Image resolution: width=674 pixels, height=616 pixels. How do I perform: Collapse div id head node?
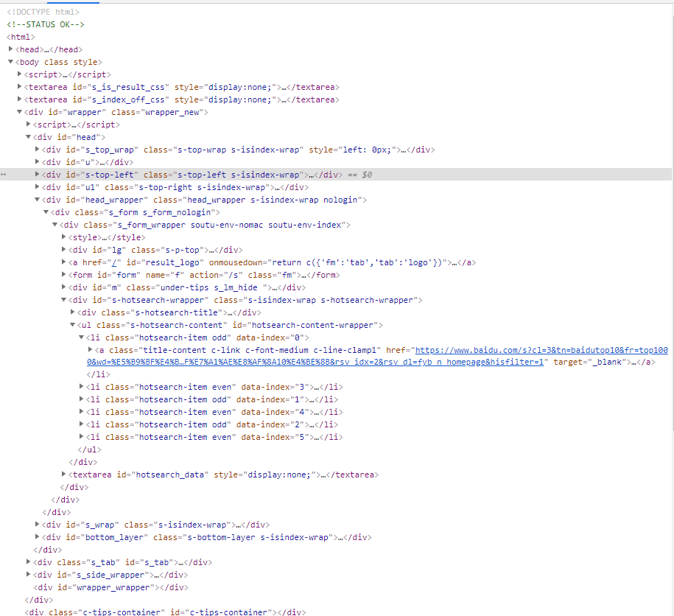tap(29, 137)
